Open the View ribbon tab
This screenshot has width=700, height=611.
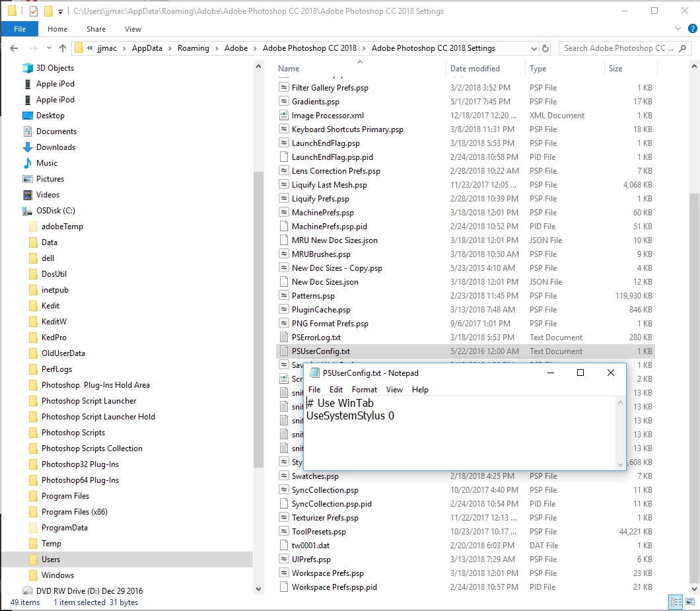[x=133, y=29]
